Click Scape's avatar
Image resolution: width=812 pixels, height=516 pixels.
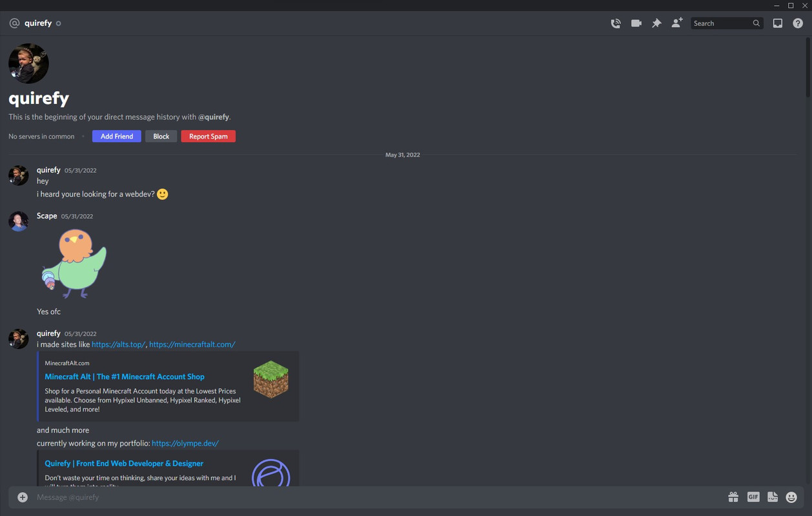(x=19, y=221)
